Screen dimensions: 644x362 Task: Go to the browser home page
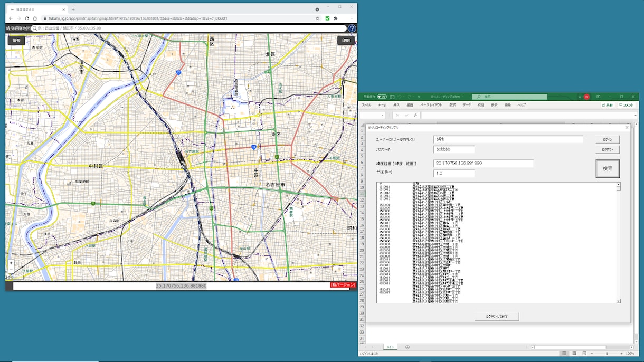point(35,18)
